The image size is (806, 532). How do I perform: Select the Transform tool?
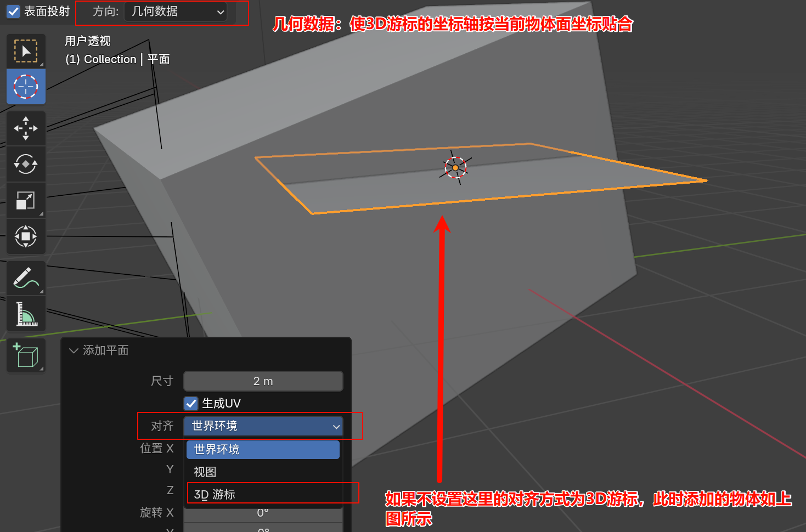click(x=26, y=236)
